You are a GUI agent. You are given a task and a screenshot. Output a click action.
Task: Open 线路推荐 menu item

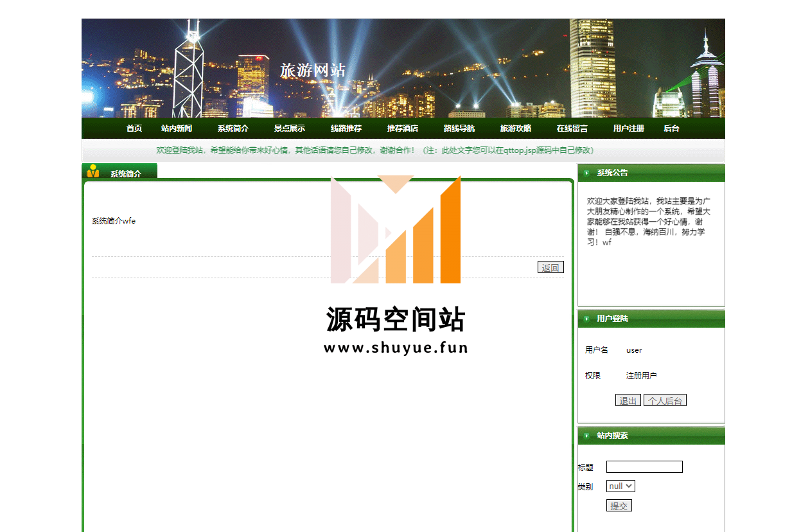tap(346, 129)
